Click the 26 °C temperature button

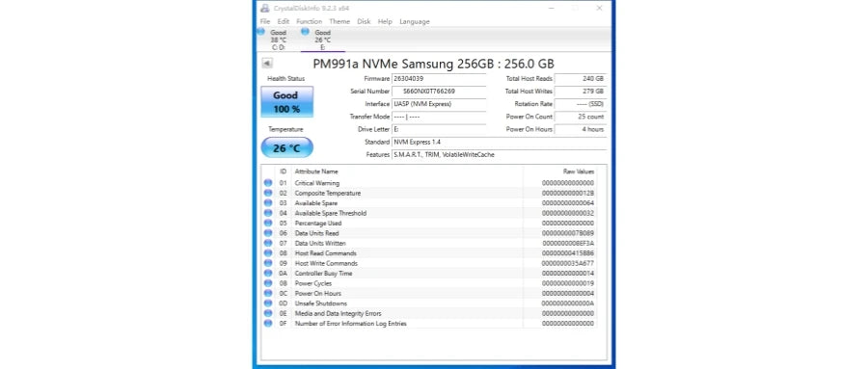(286, 148)
